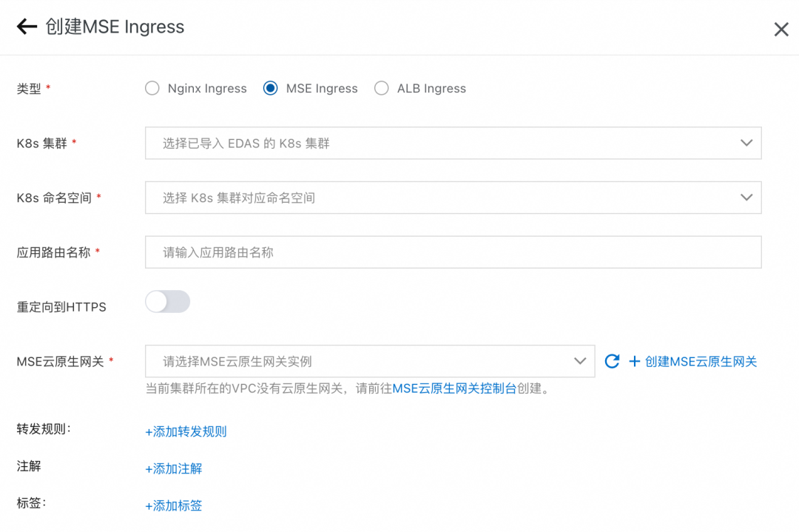This screenshot has height=532, width=799.
Task: Select the Nginx Ingress radio option
Action: (152, 88)
